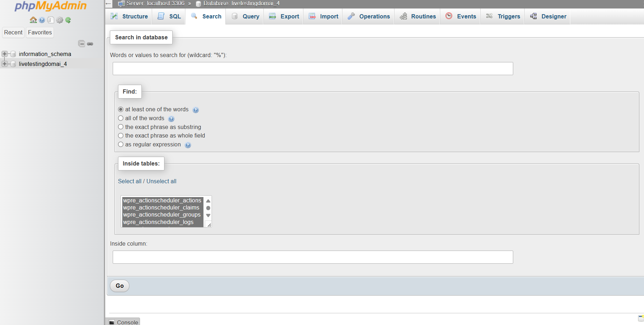This screenshot has height=325, width=644.
Task: Choose 'as regular expression' search mode
Action: 121,144
